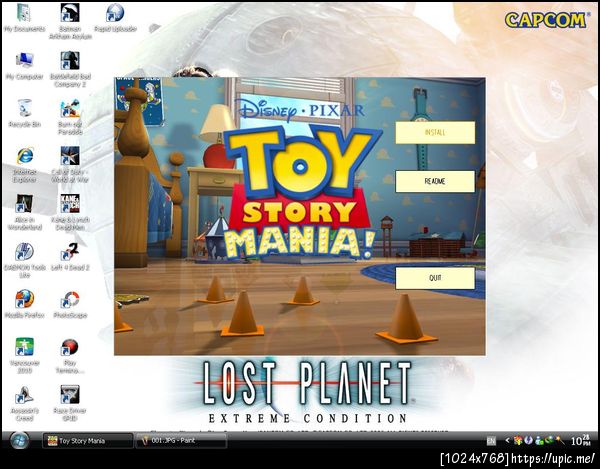Select the Left 4 Dead 2 shortcut
This screenshot has width=600, height=469.
(70, 256)
